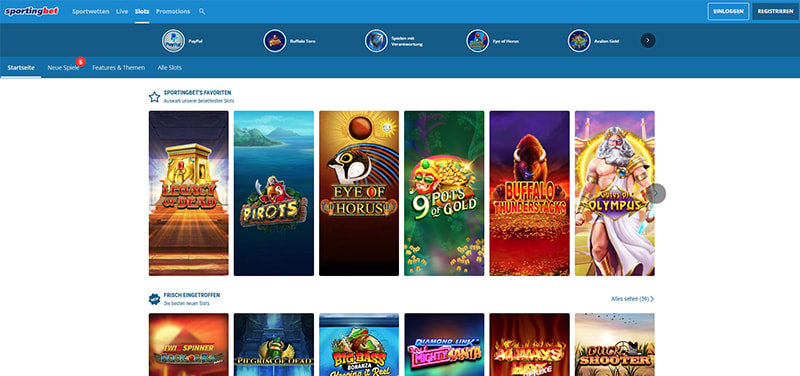
Task: Open the Big Bass Bonanza game tile
Action: coord(359,344)
